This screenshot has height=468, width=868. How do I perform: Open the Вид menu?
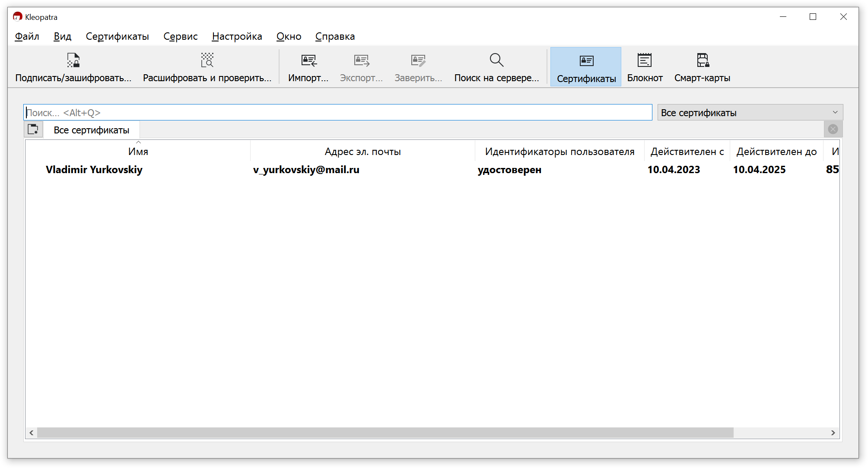tap(63, 36)
